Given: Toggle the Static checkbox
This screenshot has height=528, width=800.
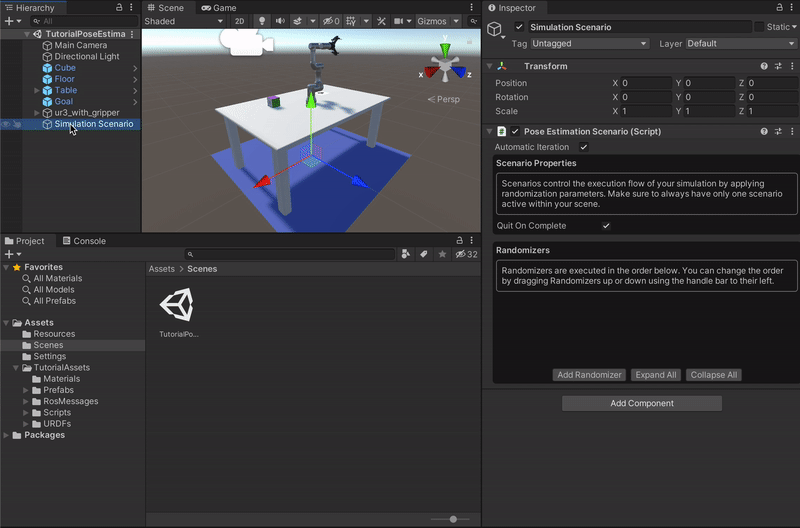Looking at the screenshot, I should 759,27.
